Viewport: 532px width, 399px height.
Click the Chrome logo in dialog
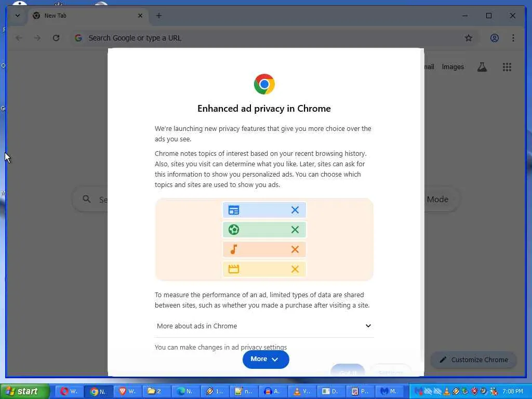(264, 84)
